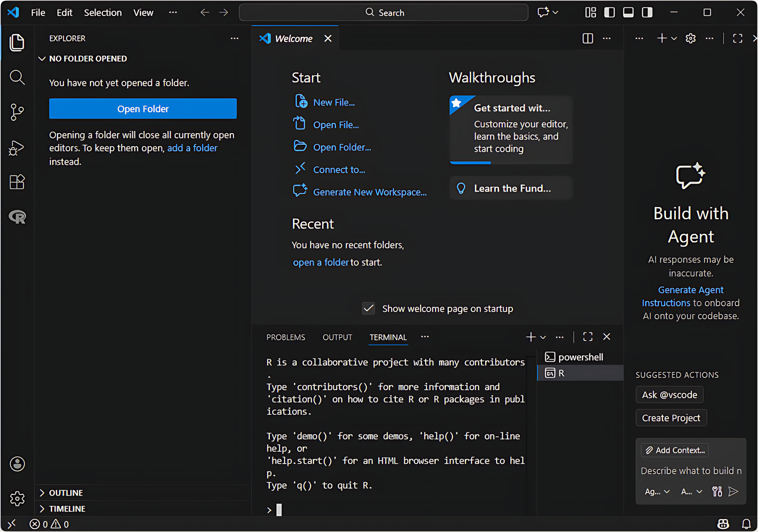Toggle the bottom panel layout button
The height and width of the screenshot is (532, 758).
[628, 12]
